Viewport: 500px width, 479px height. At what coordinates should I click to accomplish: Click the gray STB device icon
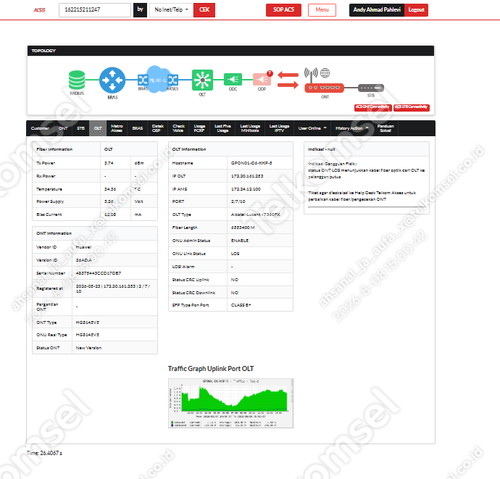pyautogui.click(x=371, y=88)
